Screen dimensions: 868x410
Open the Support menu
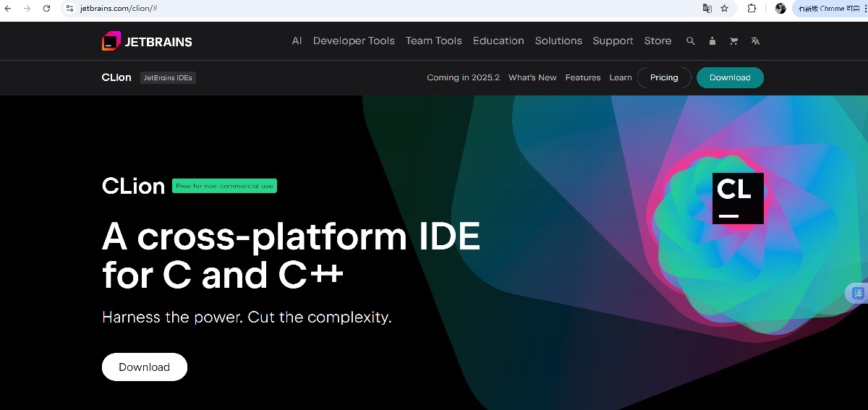(613, 41)
